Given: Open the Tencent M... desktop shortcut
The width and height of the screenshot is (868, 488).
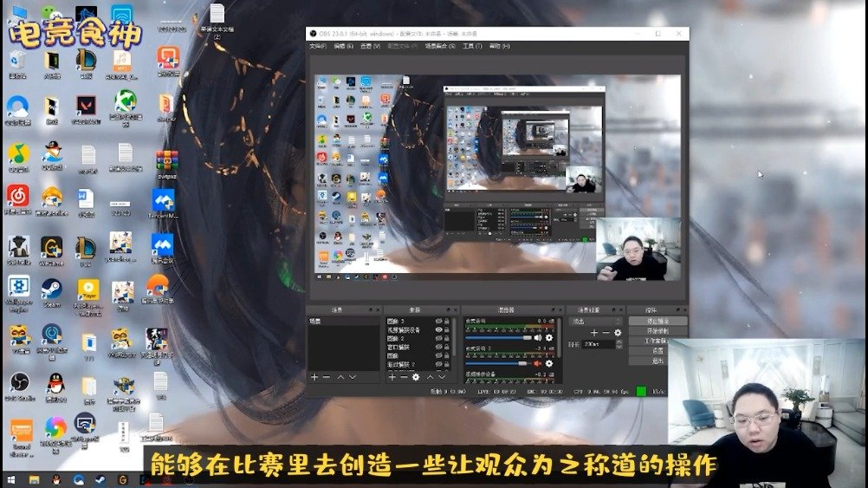Looking at the screenshot, I should [163, 204].
